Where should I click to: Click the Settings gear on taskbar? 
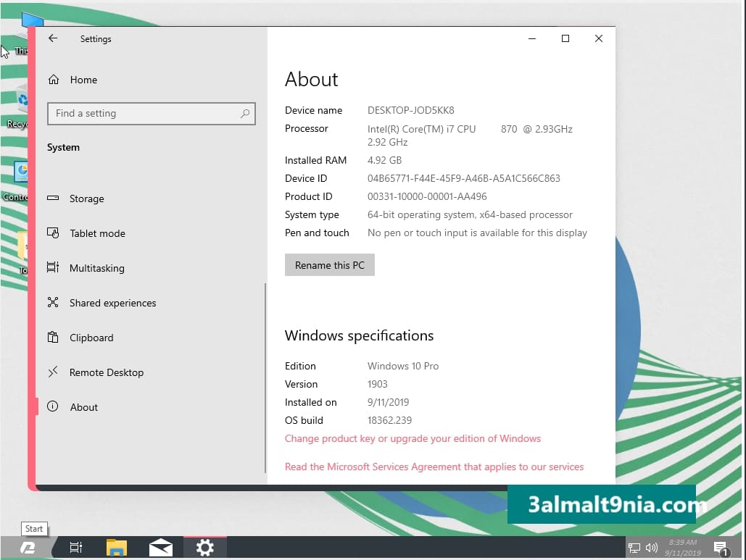coord(205,548)
